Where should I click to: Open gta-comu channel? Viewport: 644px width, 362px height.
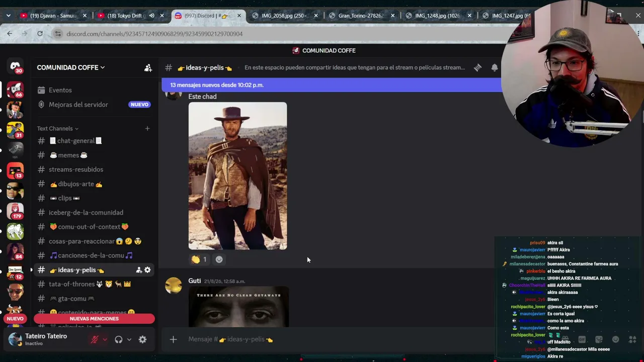tap(94, 299)
